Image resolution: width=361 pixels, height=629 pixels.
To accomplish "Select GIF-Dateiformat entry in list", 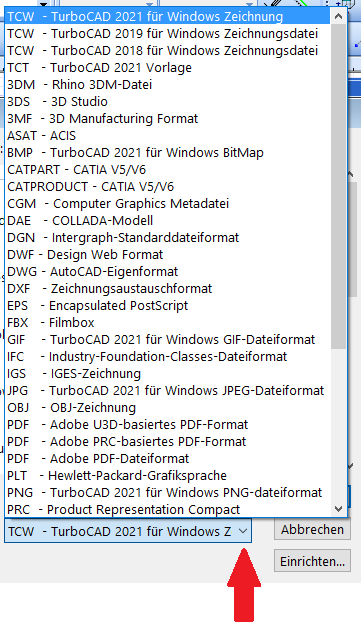I will tap(168, 340).
